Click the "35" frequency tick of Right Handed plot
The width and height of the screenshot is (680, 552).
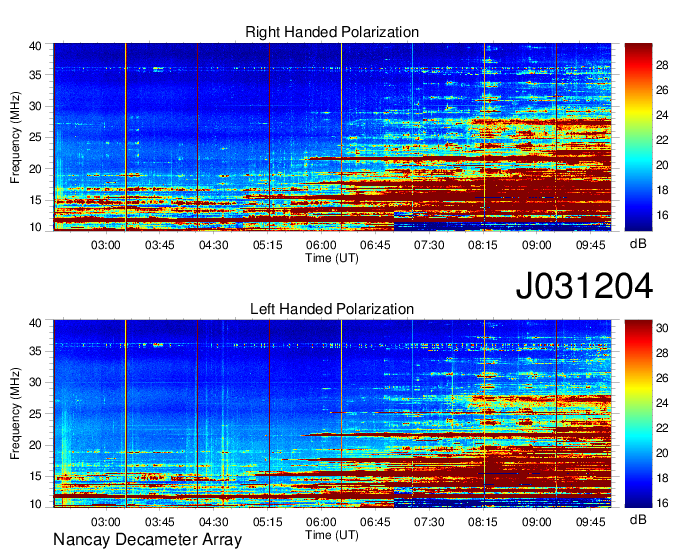(x=36, y=75)
